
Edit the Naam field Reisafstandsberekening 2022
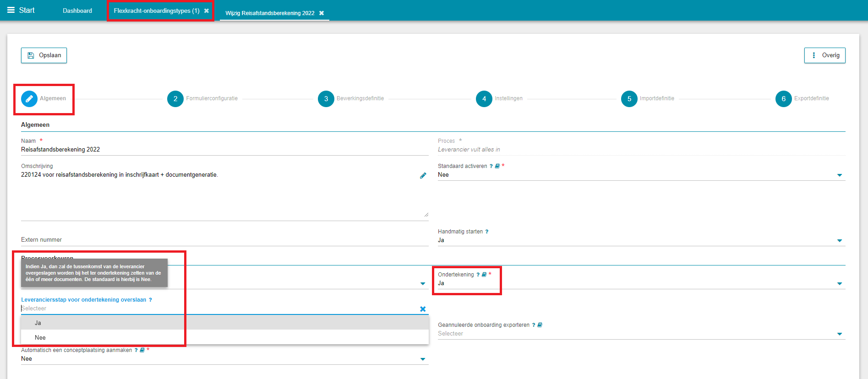(x=224, y=150)
